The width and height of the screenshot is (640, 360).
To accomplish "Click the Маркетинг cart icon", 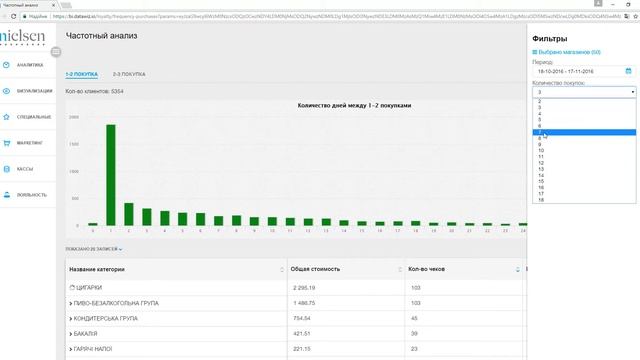I will tap(6, 143).
